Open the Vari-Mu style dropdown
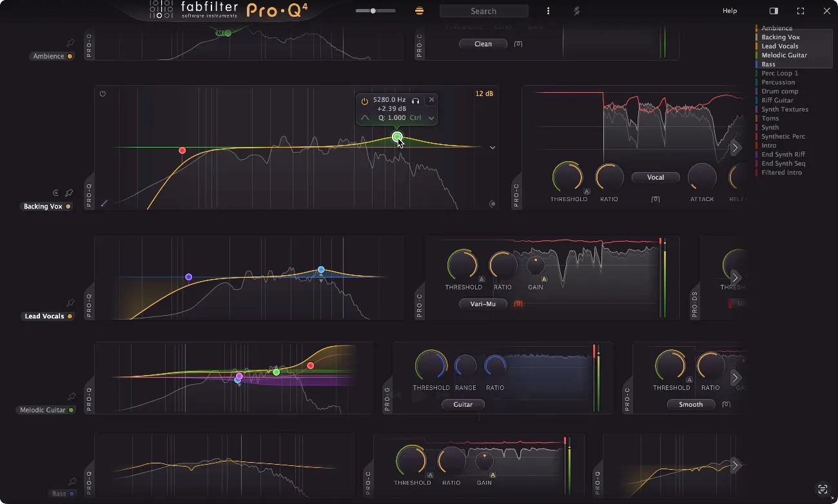 coord(483,304)
